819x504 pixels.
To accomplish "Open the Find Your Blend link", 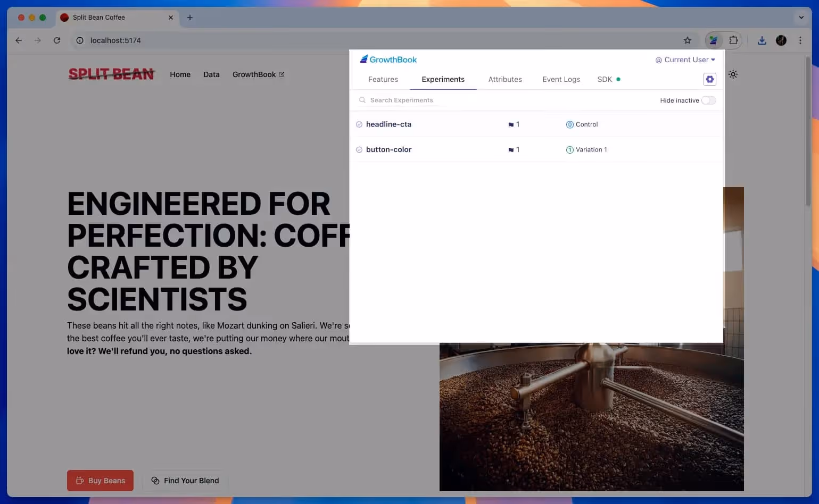I will tap(185, 480).
